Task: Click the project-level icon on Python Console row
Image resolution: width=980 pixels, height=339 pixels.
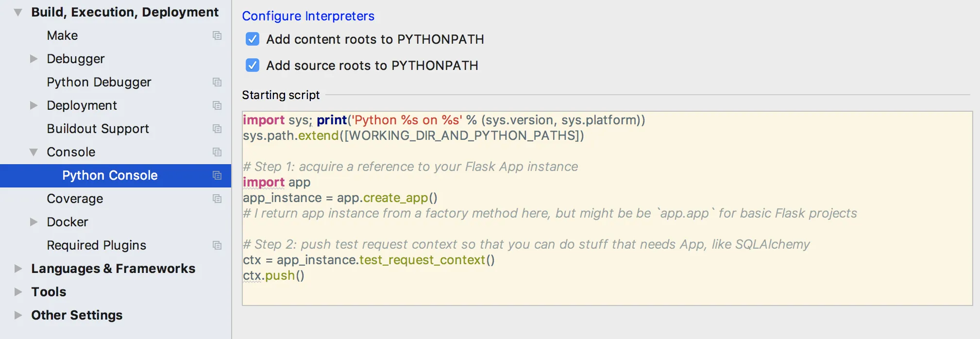Action: [x=217, y=175]
